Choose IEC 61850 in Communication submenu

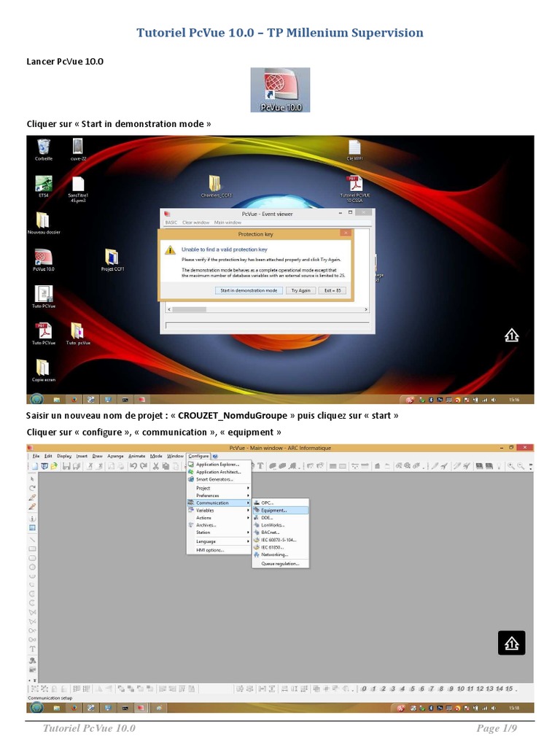[x=281, y=547]
